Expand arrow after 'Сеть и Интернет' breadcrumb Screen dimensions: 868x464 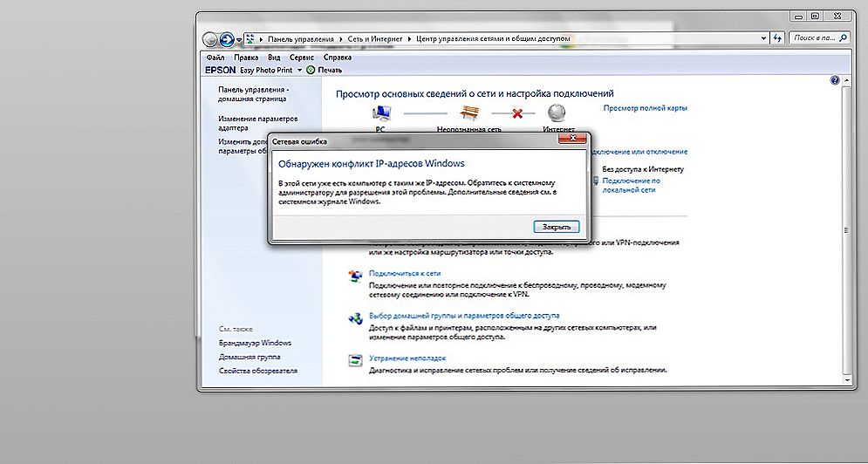click(x=410, y=38)
